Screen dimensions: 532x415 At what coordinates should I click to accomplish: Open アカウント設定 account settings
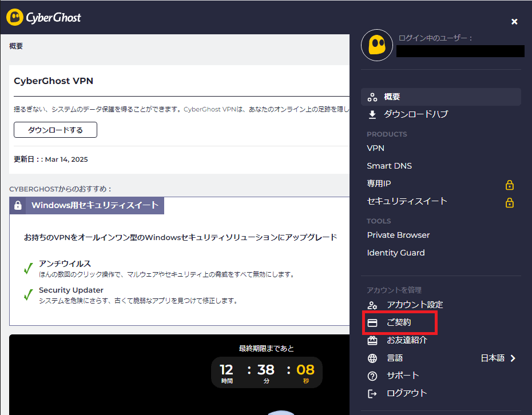tap(415, 305)
